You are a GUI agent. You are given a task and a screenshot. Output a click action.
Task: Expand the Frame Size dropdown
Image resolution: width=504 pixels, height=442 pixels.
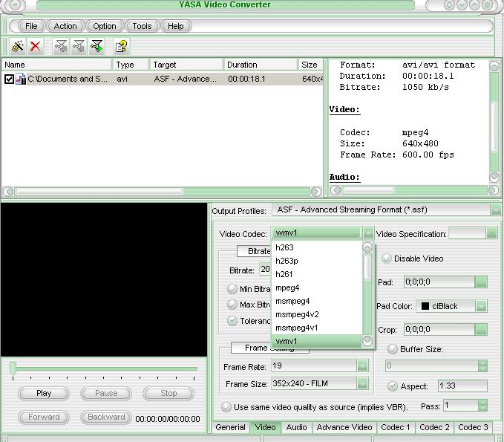(x=362, y=383)
